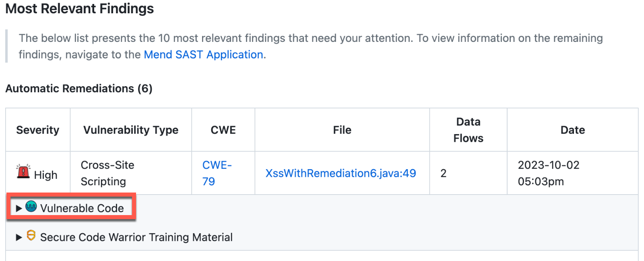
Task: Click the red siren High severity icon
Action: 23,172
